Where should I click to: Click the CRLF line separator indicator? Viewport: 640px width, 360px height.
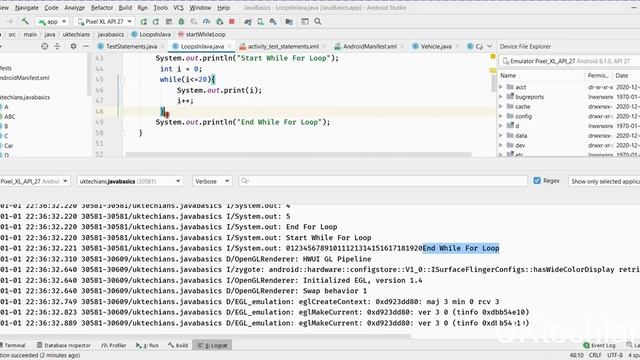tap(595, 355)
